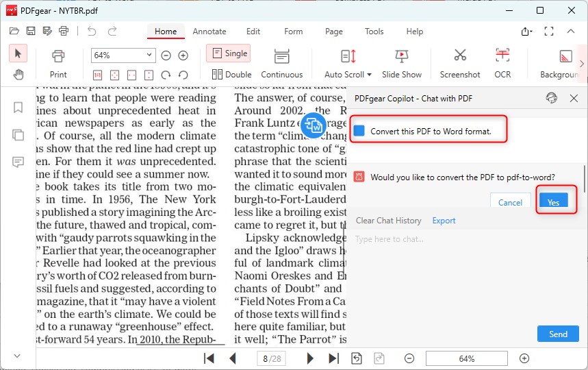Toggle Single page view mode

(x=229, y=53)
